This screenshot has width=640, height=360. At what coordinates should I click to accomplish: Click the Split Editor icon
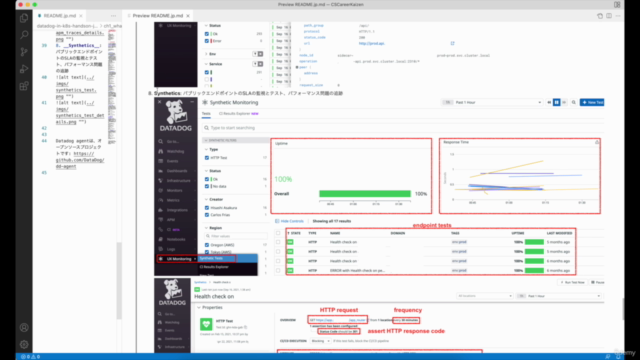point(609,16)
